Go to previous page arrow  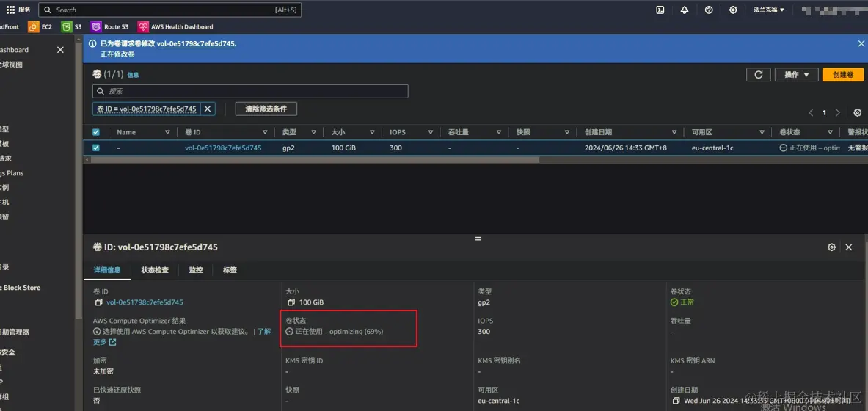click(x=811, y=112)
